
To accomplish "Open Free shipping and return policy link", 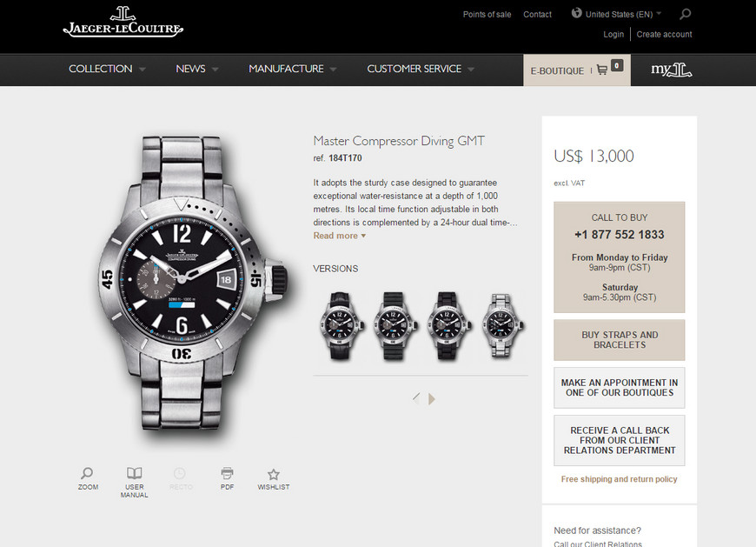I will (619, 479).
